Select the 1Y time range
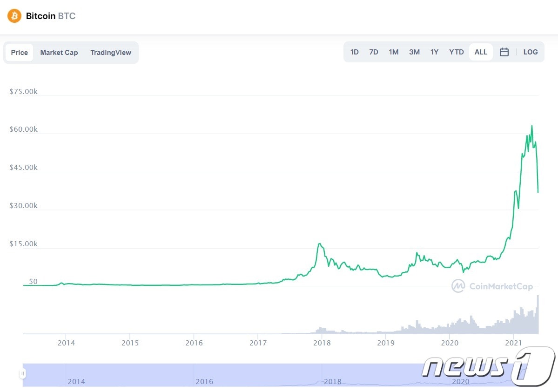Viewport: 558px width, 392px height. (434, 52)
